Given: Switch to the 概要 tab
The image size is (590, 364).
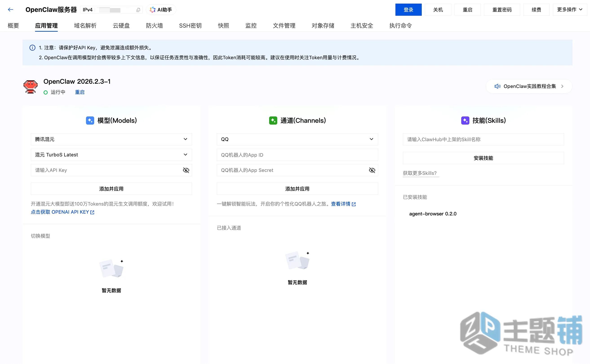Looking at the screenshot, I should coord(13,26).
